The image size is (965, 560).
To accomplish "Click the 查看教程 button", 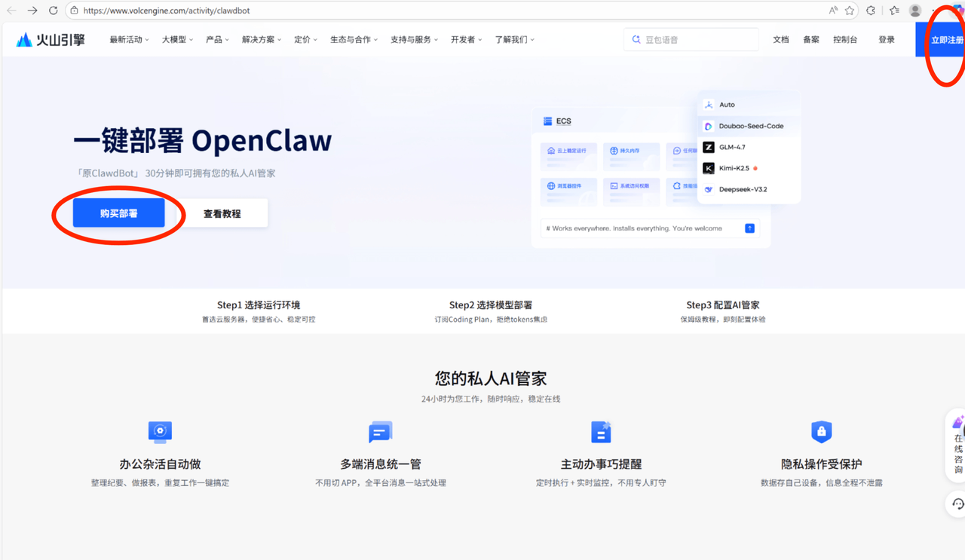I will tap(222, 213).
